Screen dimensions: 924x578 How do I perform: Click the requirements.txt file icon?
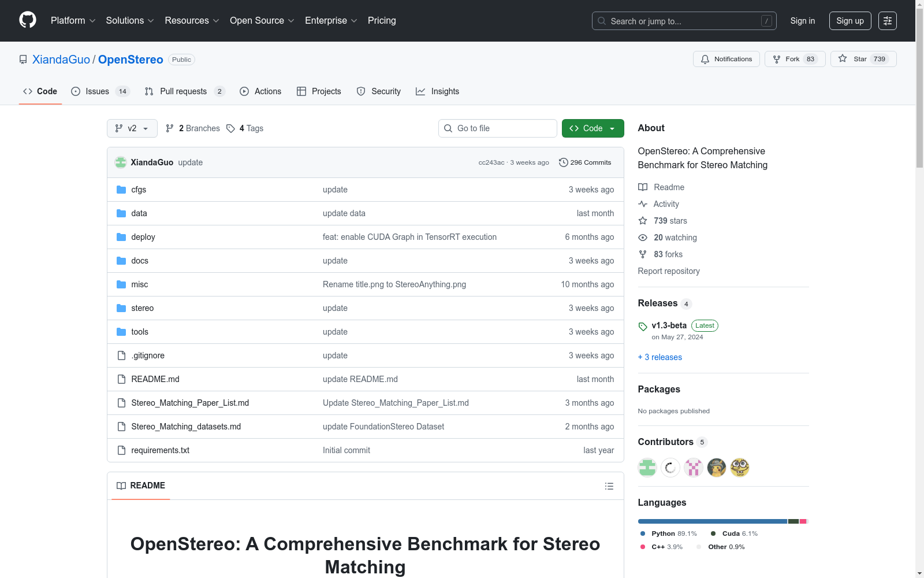121,450
